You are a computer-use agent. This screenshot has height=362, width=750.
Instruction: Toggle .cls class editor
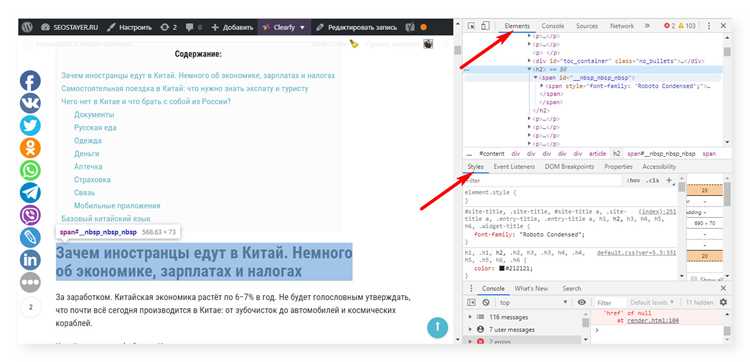tap(652, 180)
